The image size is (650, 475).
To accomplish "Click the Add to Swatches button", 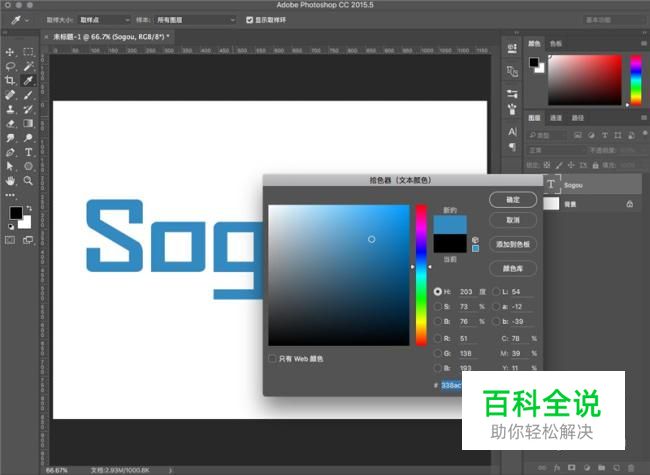I will tap(512, 244).
